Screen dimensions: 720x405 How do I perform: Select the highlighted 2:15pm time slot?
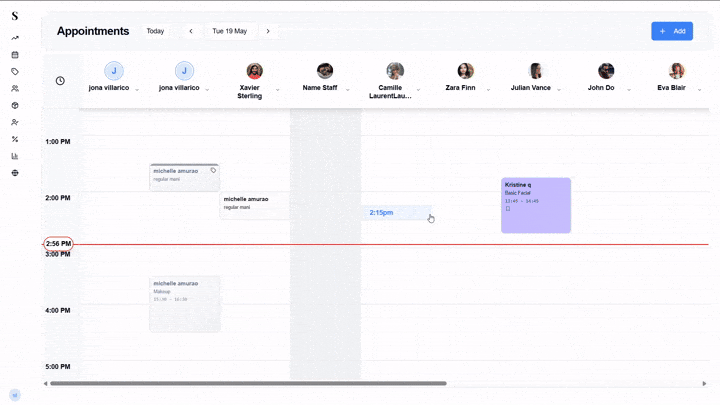click(396, 213)
